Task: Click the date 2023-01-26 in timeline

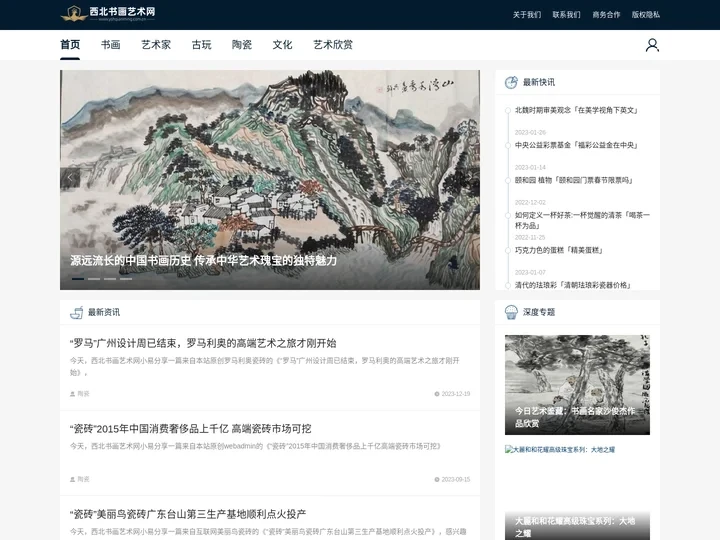Action: tap(530, 132)
